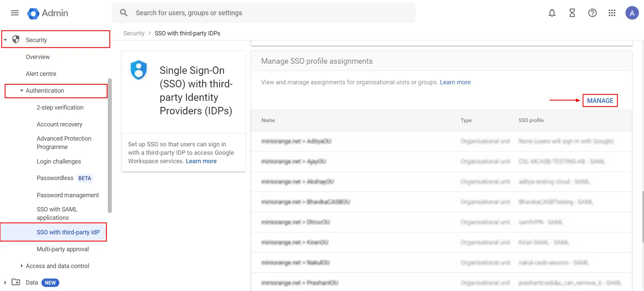Focus the search users, groups or settings field

pos(264,13)
